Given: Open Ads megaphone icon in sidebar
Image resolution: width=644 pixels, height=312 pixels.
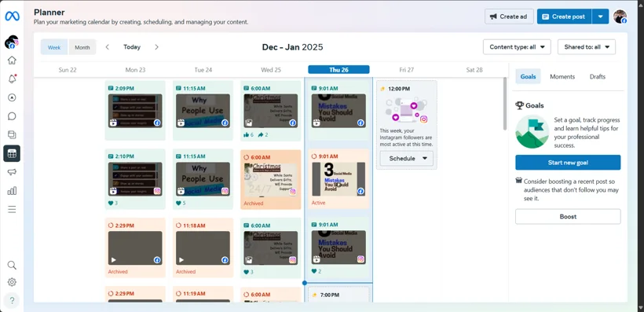Looking at the screenshot, I should 12,172.
